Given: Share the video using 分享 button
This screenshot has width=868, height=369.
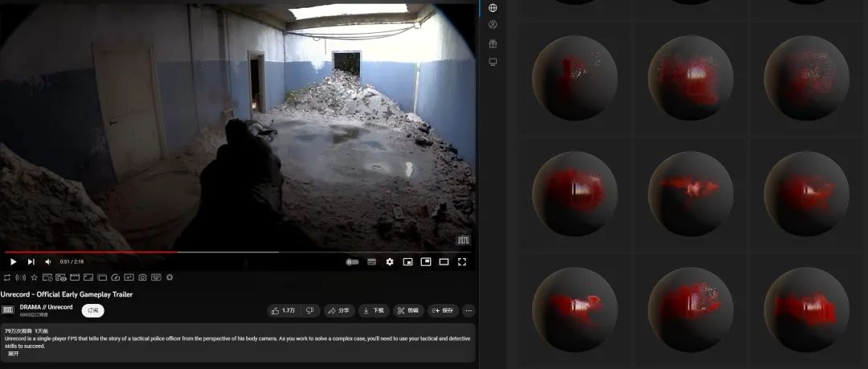Looking at the screenshot, I should (x=339, y=310).
